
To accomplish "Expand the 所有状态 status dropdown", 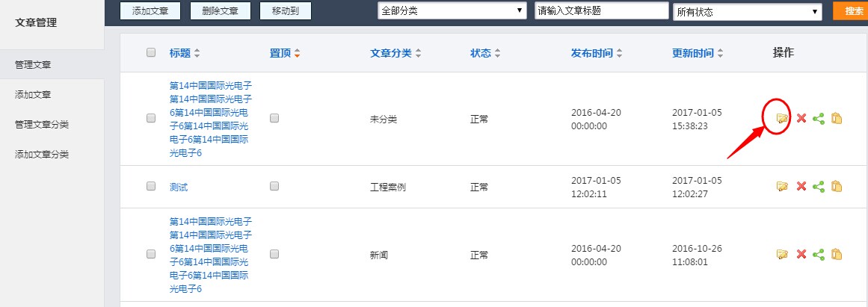I will tap(747, 11).
